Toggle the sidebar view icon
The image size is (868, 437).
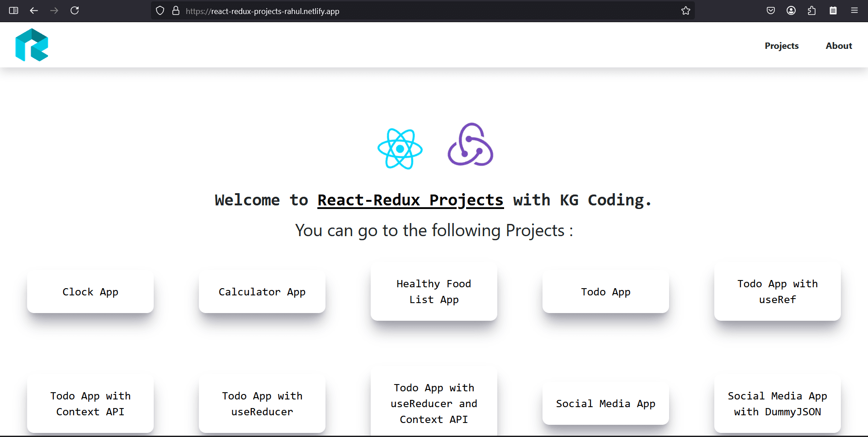[x=14, y=10]
